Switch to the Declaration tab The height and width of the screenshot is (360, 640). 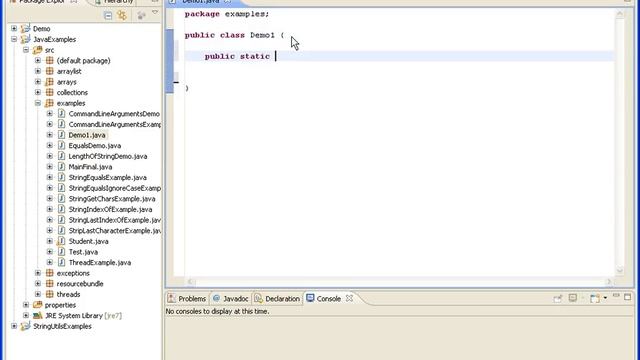click(278, 299)
